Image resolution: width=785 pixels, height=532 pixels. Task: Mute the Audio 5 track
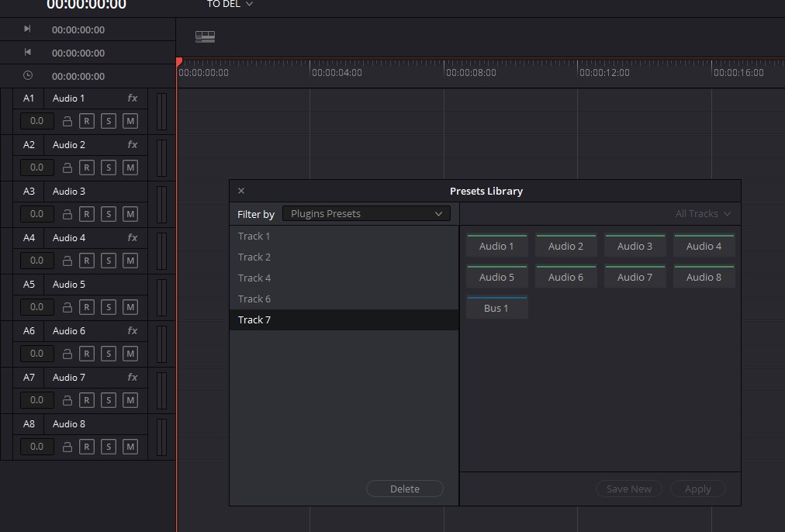(x=130, y=307)
